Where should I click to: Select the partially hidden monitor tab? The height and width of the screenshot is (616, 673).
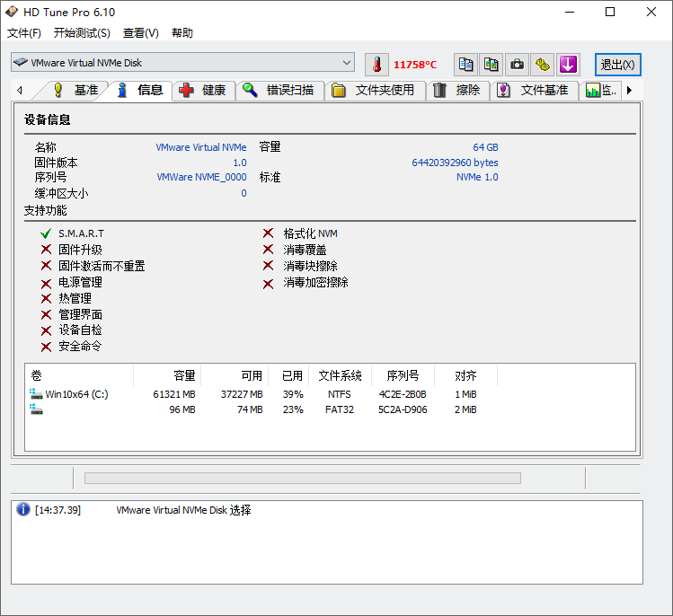point(600,90)
